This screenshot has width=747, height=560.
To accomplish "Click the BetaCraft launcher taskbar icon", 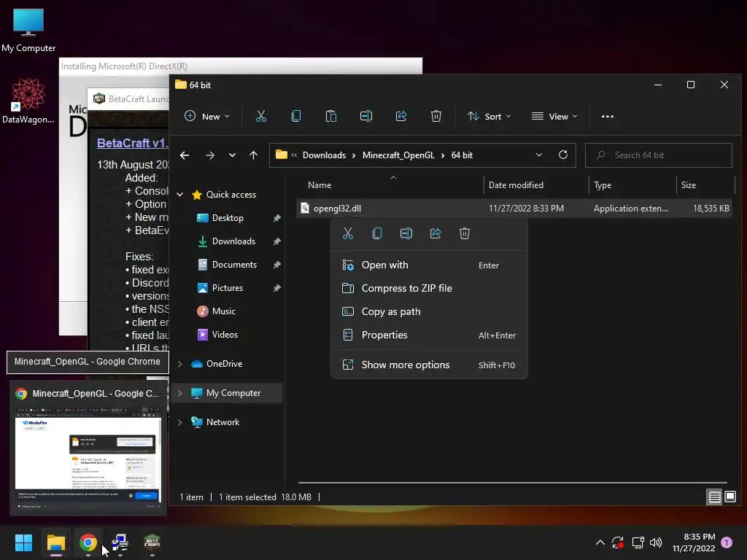I will click(152, 542).
